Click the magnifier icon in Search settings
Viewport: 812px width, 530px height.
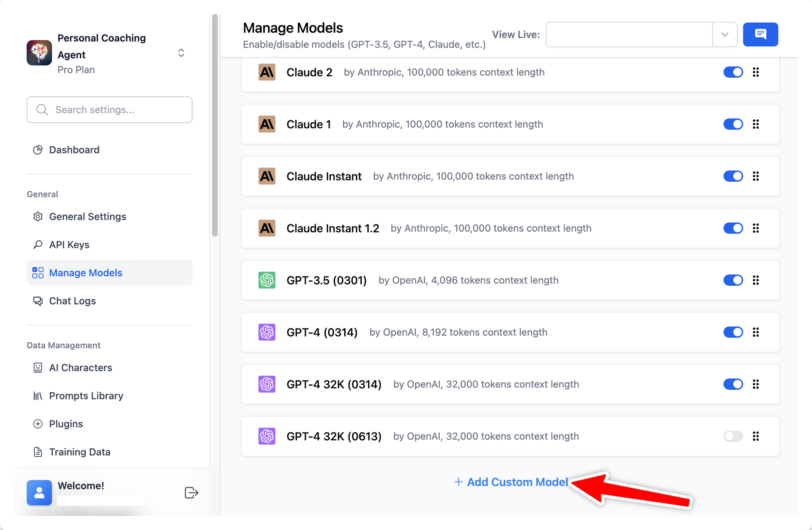point(42,109)
